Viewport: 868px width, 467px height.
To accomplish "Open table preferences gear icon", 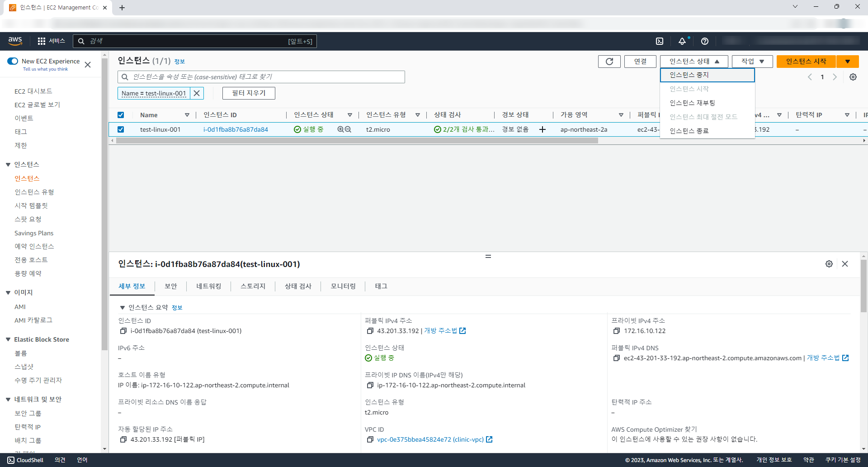I will 853,77.
